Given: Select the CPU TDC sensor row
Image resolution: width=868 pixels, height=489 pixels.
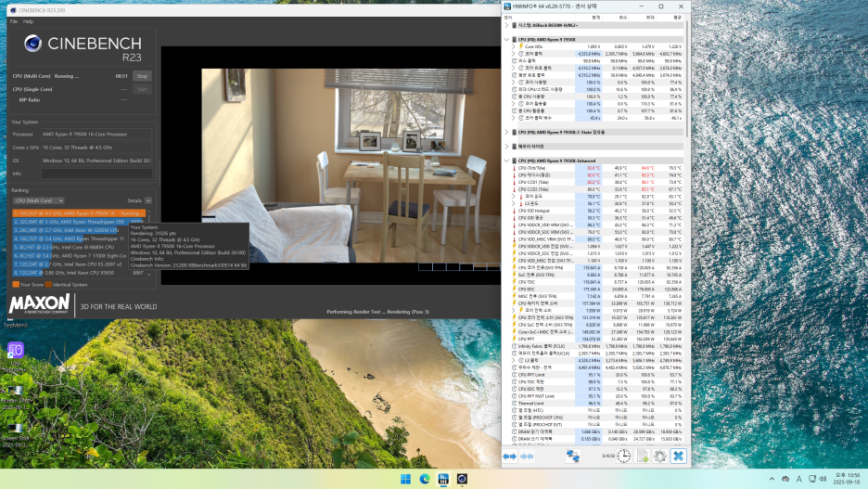Looking at the screenshot, I should (x=597, y=282).
